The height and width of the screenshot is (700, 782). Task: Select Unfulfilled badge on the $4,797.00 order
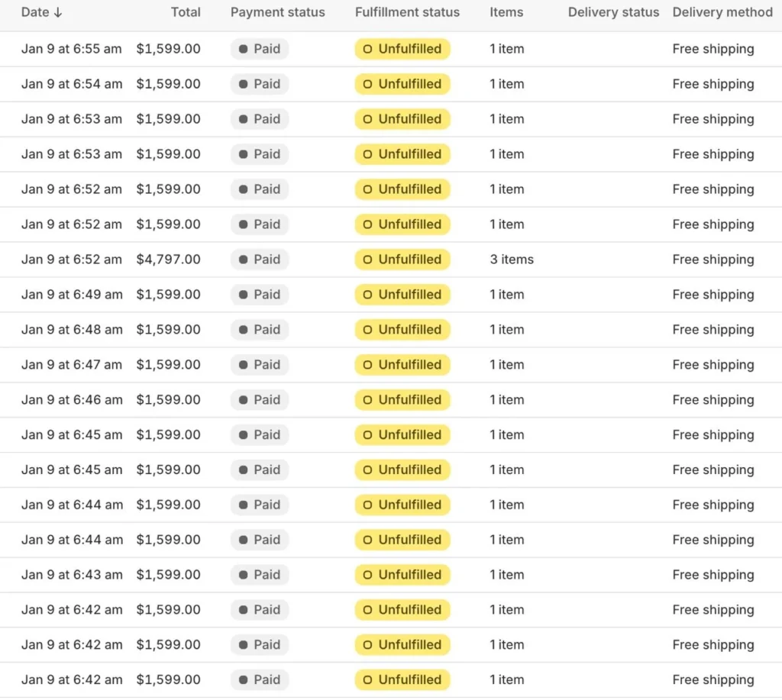(402, 260)
